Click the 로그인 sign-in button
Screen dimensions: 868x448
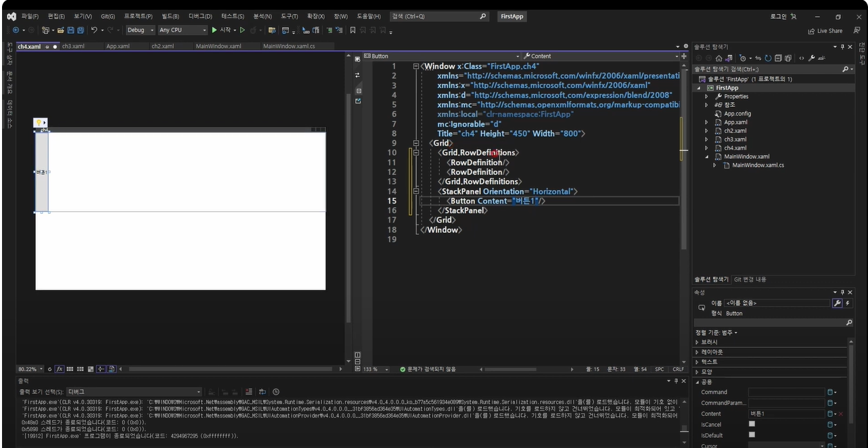click(x=783, y=16)
